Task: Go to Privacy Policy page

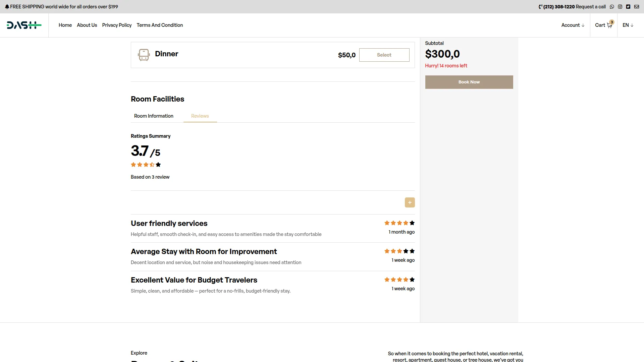Action: [117, 25]
